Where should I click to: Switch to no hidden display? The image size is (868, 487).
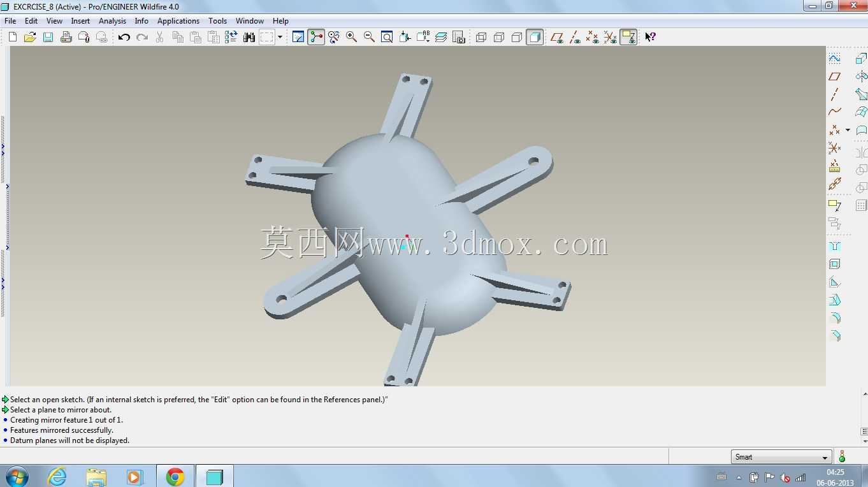pyautogui.click(x=517, y=37)
